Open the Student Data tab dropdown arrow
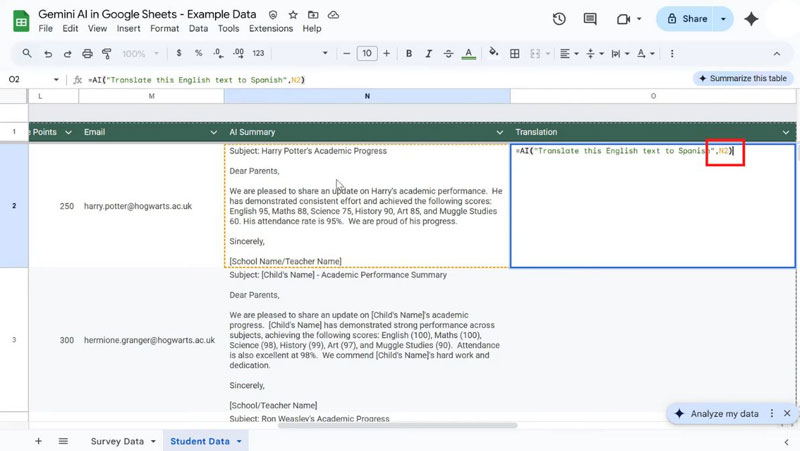The height and width of the screenshot is (451, 800). point(239,441)
